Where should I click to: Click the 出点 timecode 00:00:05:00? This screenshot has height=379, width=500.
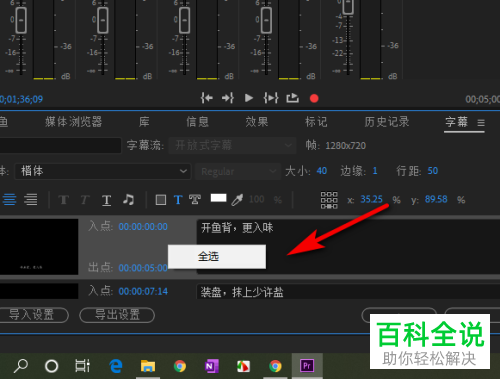click(143, 268)
